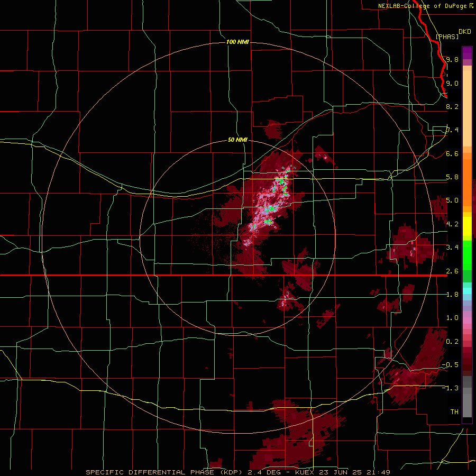Click the 5.8 value on the legend
Viewport: 476px width, 476px height.
[452, 177]
